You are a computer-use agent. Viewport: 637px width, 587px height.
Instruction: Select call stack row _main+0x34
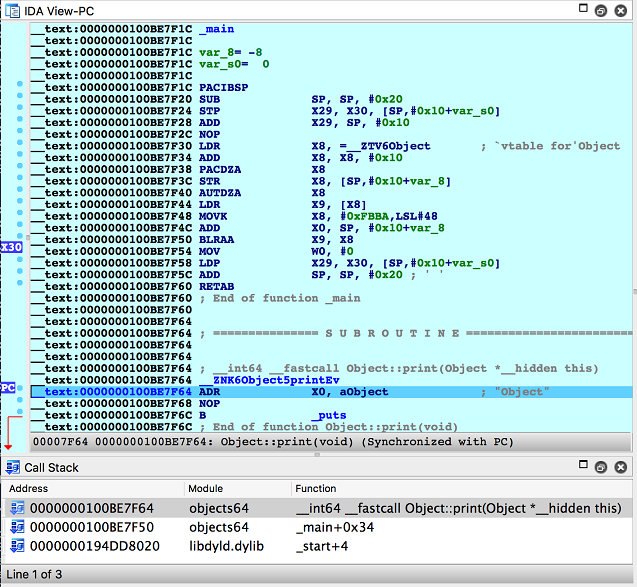tap(317, 527)
